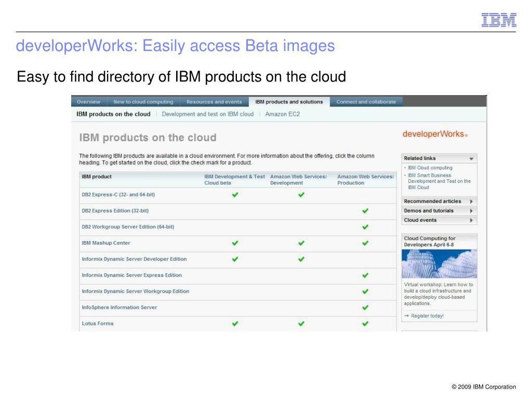
Task: Click the IBM product column header
Action: [97, 177]
